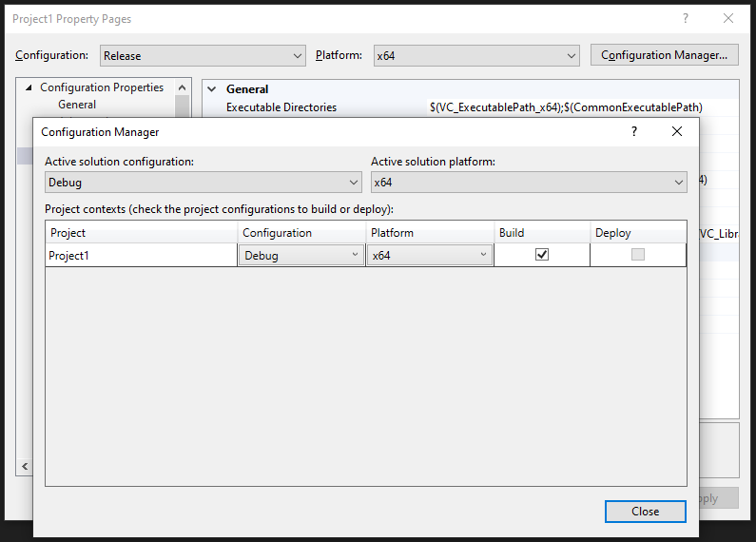Open Active solution platform dropdown

click(x=529, y=183)
